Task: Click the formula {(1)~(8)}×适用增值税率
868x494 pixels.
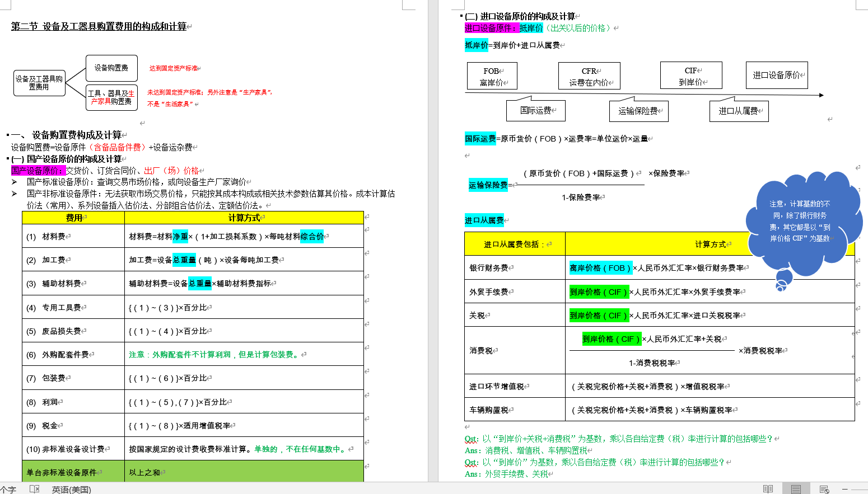Action: [x=180, y=425]
